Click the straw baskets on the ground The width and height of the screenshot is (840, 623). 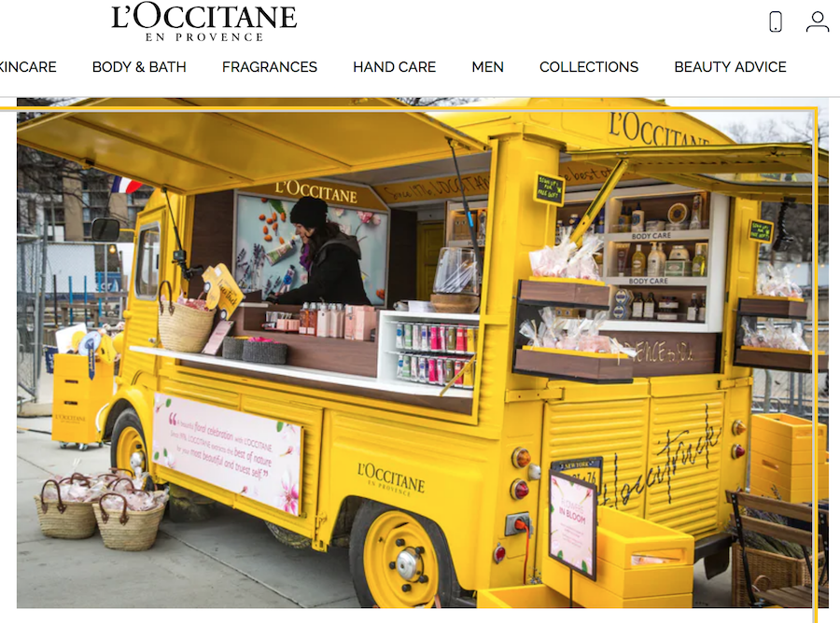click(102, 512)
